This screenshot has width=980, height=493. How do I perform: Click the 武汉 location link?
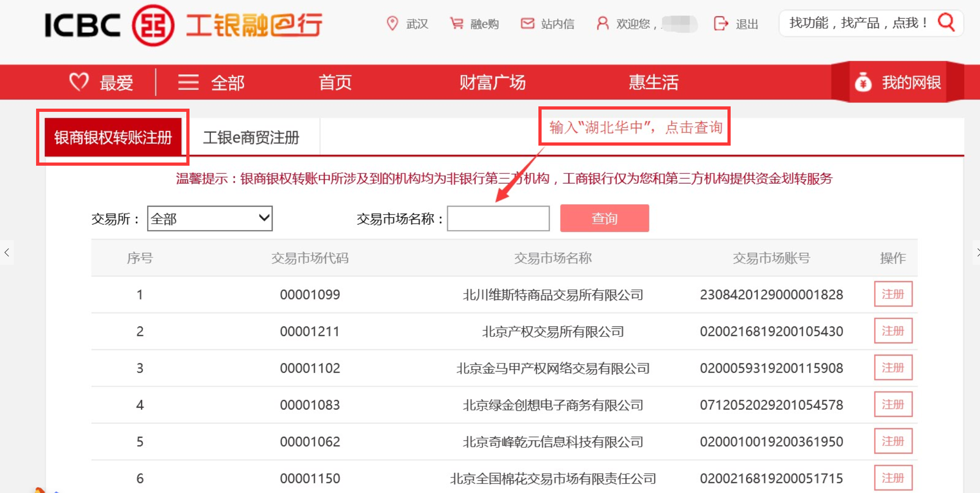pos(417,24)
